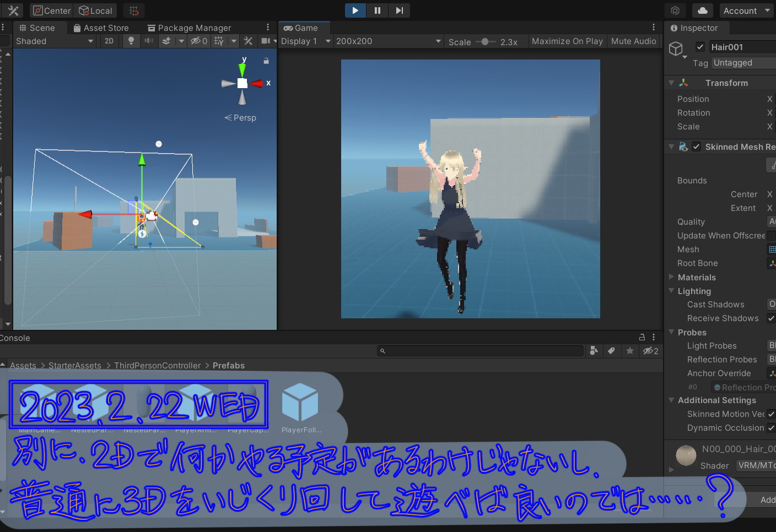Viewport: 776px width, 532px height.
Task: Click the project search field
Action: tap(481, 351)
